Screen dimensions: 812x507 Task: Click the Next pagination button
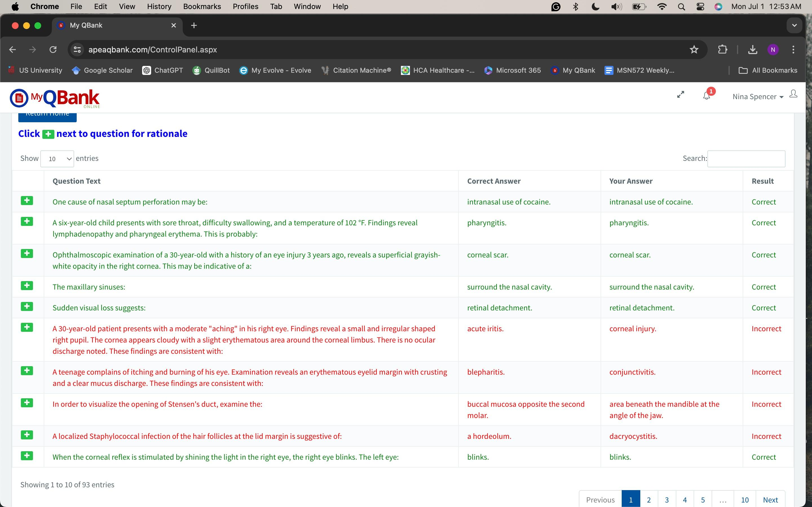(x=770, y=500)
